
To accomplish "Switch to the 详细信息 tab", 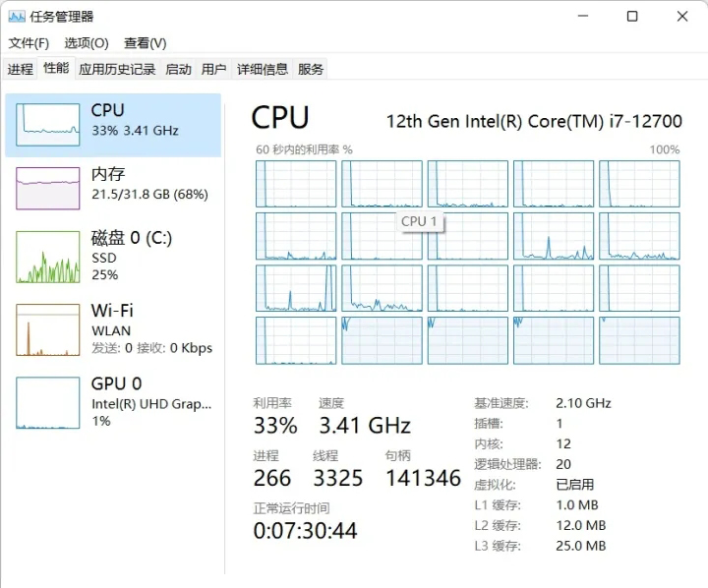I will coord(263,69).
